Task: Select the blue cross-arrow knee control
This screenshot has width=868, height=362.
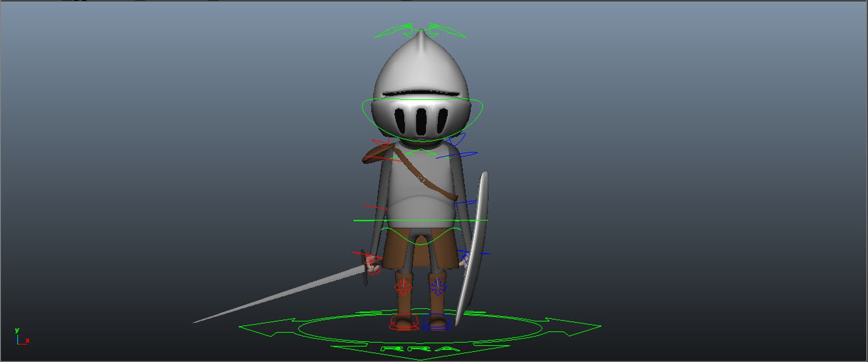Action: [437, 287]
